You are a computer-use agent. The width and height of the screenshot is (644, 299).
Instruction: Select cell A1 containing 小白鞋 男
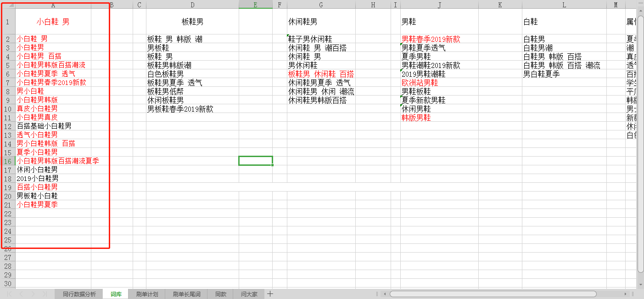pos(53,21)
